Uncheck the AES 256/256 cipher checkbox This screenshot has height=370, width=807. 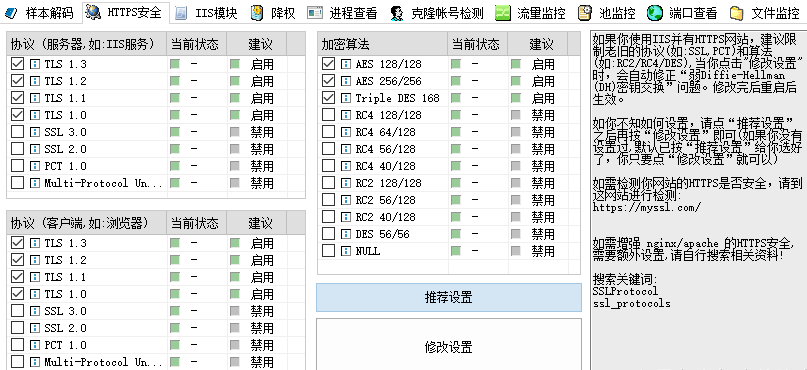tap(328, 81)
